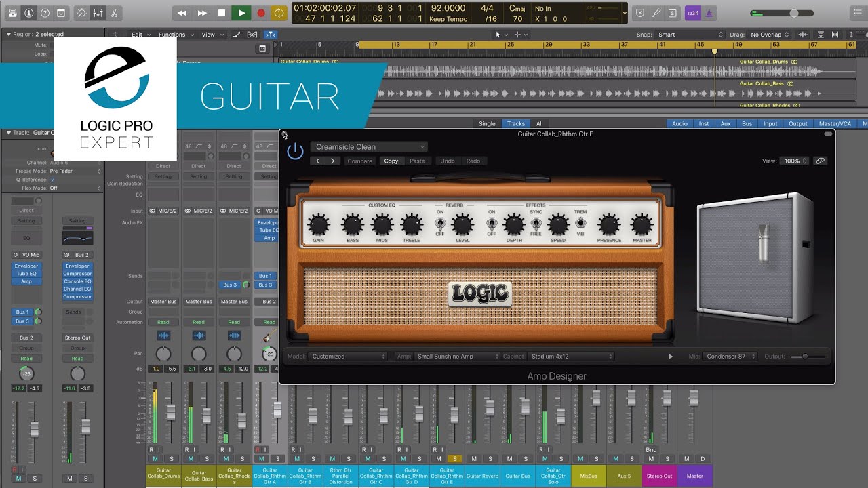Filter mixer by the Bus button
Screen dimensions: 868x488
747,123
